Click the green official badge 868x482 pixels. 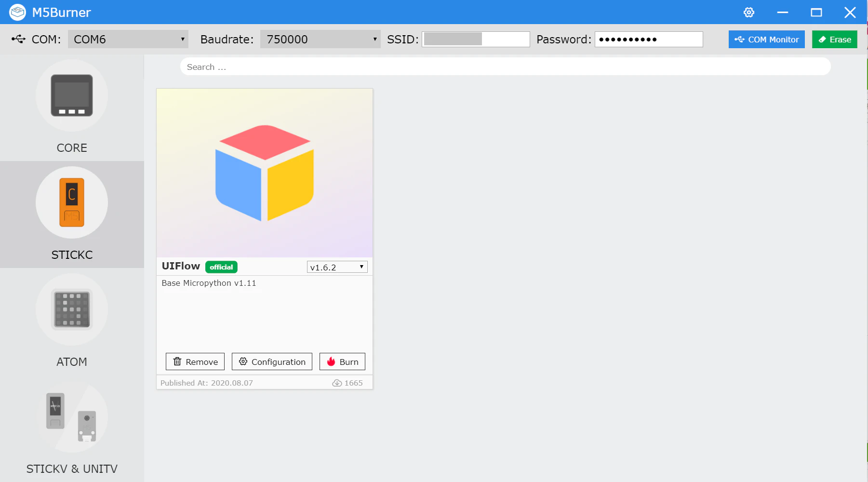pyautogui.click(x=221, y=267)
